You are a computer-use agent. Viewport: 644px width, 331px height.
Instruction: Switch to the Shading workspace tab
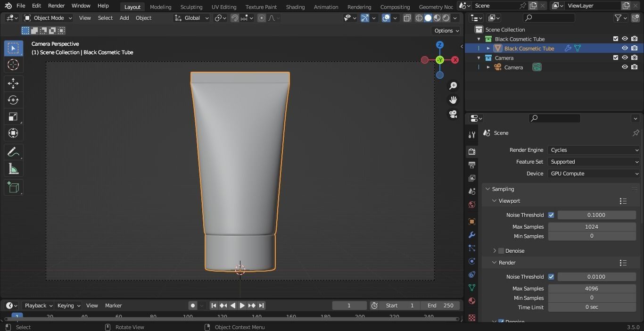click(295, 7)
